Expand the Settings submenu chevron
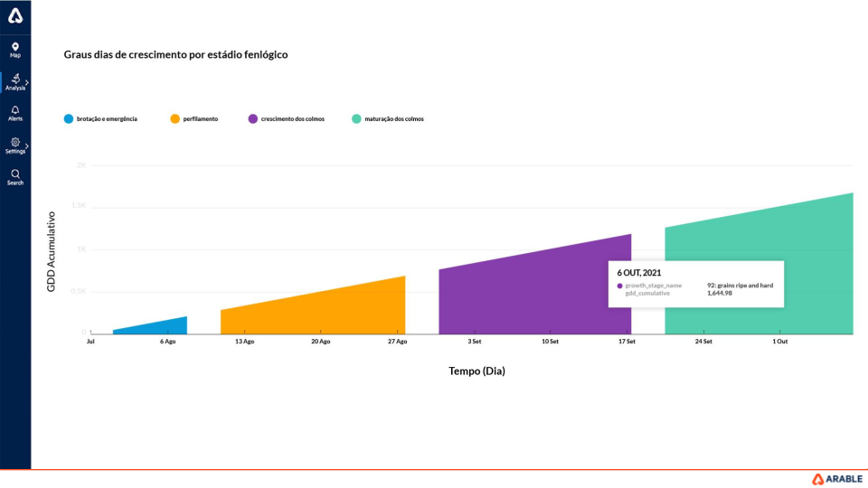 tap(27, 146)
